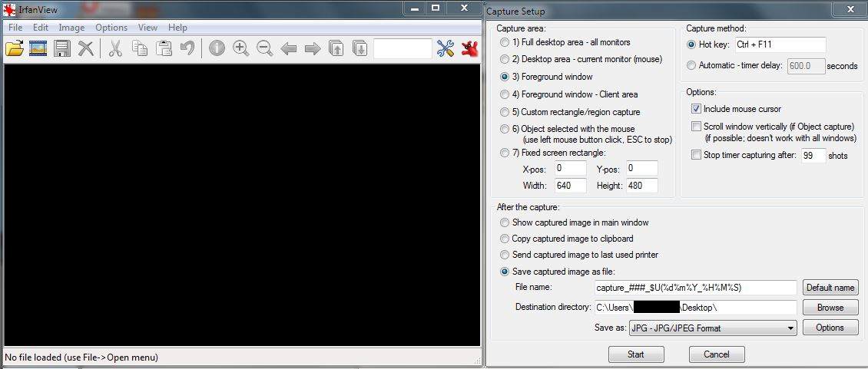
Task: Open the File menu
Action: tap(15, 27)
